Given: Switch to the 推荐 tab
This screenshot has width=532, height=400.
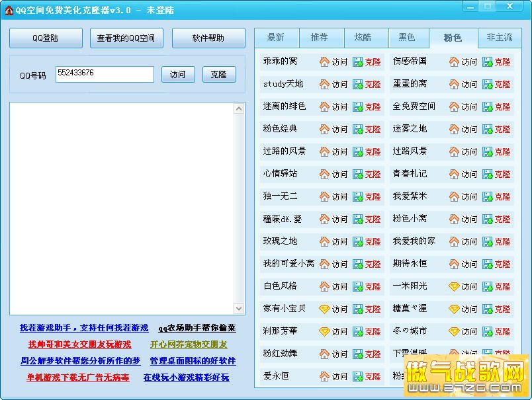Looking at the screenshot, I should [x=320, y=38].
